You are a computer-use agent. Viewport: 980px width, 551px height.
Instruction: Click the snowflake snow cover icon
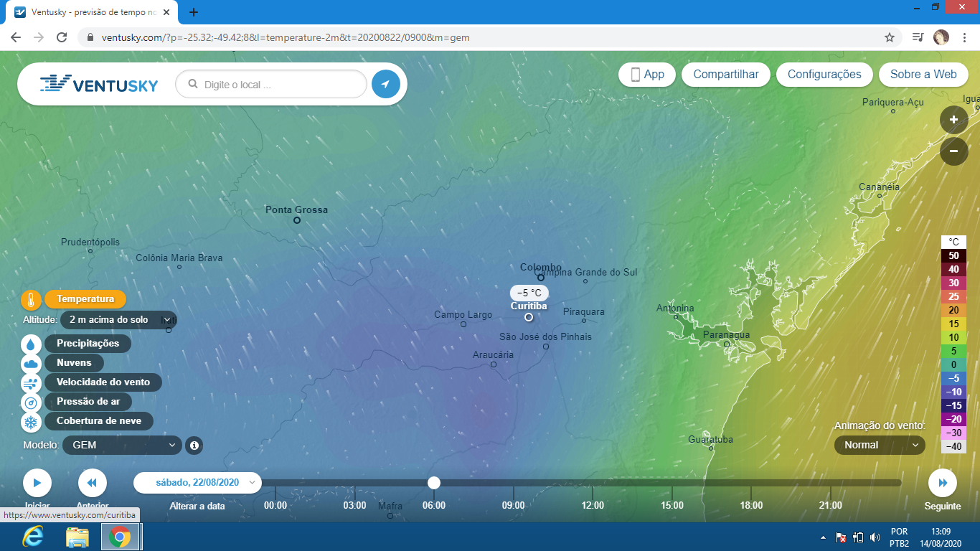tap(32, 421)
